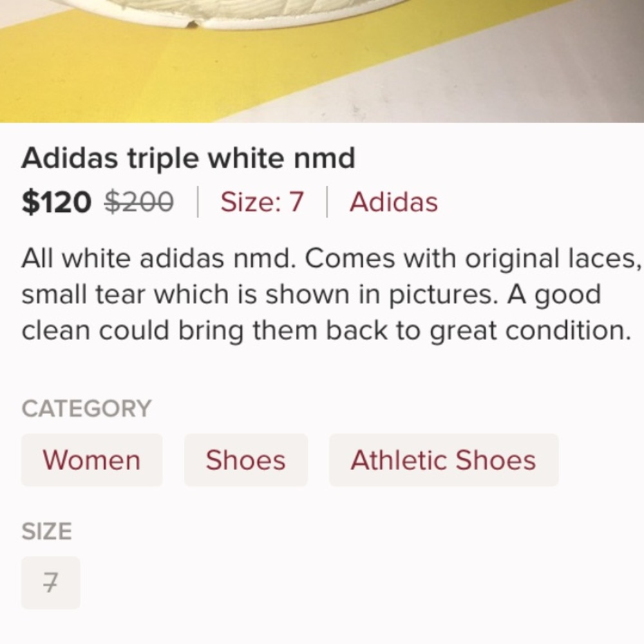The width and height of the screenshot is (644, 644).
Task: Browse Women listings via the category chip
Action: (x=91, y=460)
